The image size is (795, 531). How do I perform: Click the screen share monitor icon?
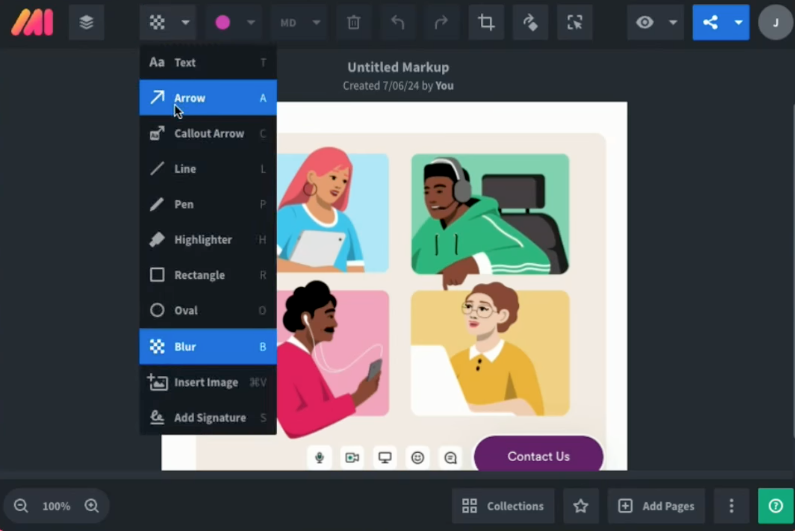tap(385, 457)
